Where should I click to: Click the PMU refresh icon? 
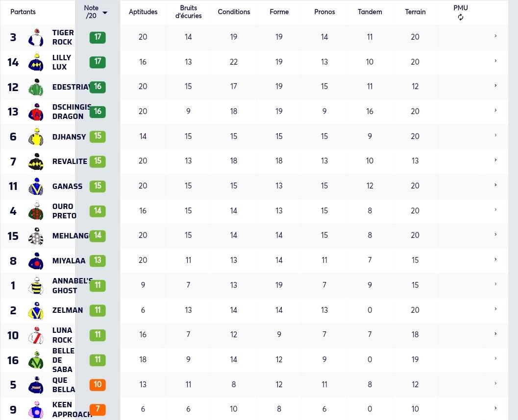coord(461,17)
